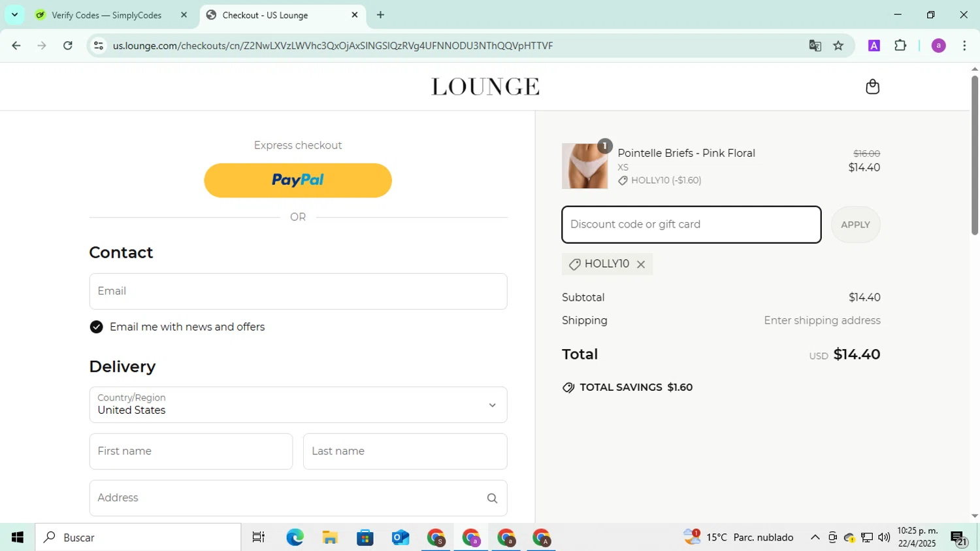
Task: Open a new browser tab
Action: tap(380, 15)
